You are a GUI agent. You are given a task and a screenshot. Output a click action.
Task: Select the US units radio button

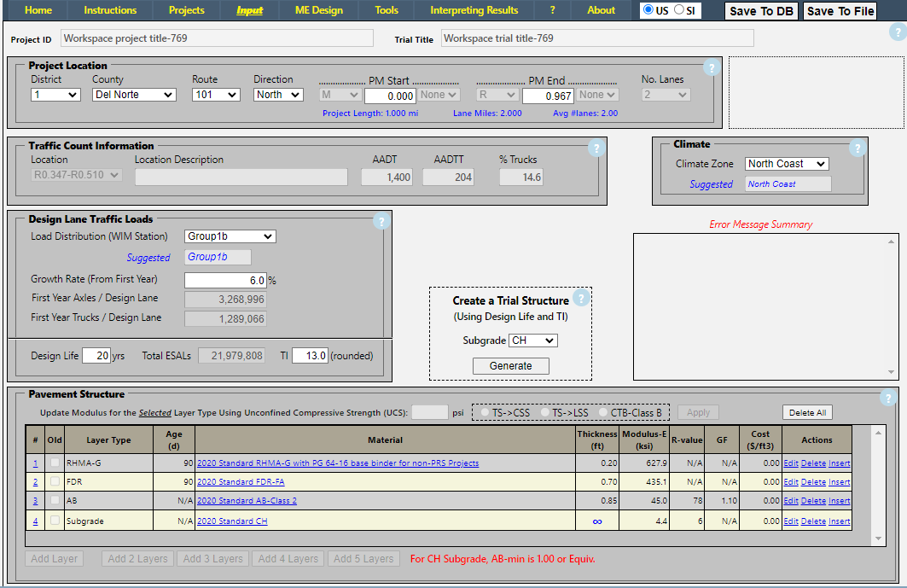[x=650, y=10]
